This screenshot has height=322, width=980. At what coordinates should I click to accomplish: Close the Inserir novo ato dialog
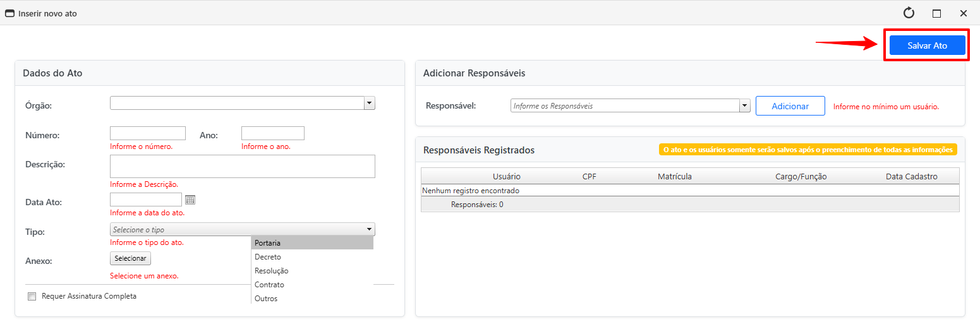coord(963,13)
